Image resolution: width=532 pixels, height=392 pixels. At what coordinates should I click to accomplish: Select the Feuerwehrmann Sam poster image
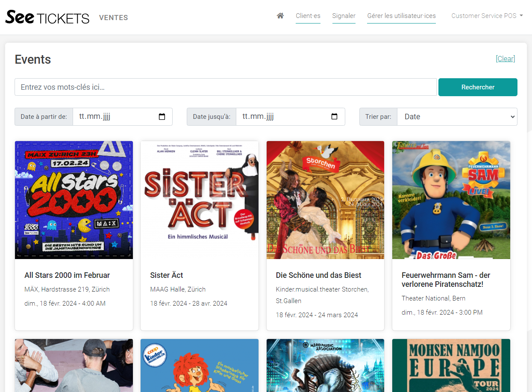click(x=451, y=200)
